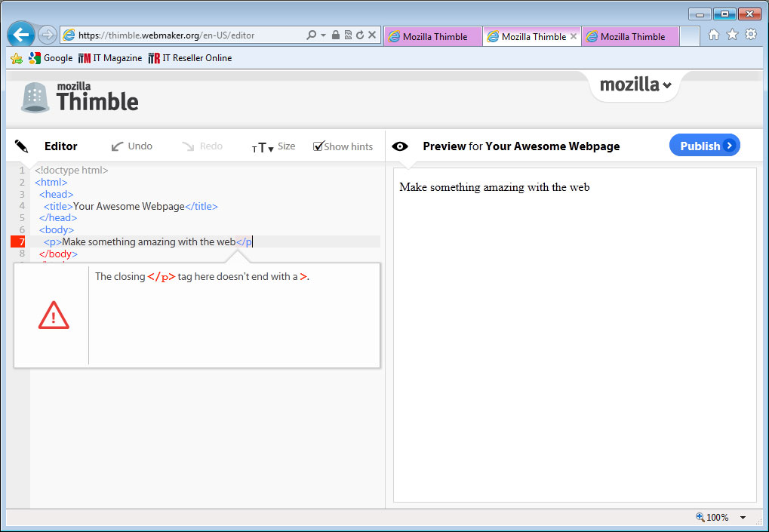Publish the webpage with the Publish button
This screenshot has height=532, width=769.
click(x=705, y=146)
